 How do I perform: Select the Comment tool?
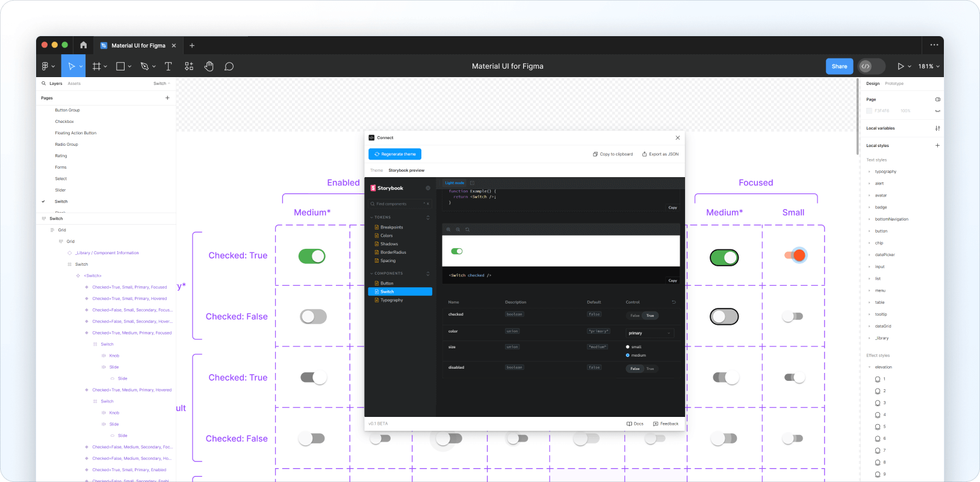[229, 66]
